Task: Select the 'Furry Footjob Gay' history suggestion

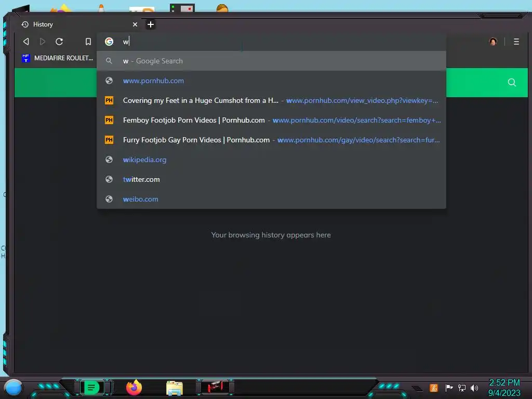Action: (271, 140)
